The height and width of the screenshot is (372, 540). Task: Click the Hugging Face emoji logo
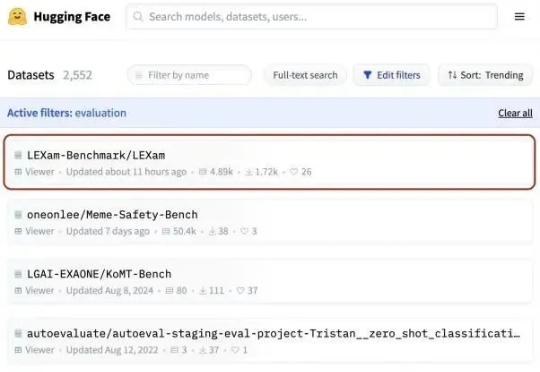click(17, 17)
